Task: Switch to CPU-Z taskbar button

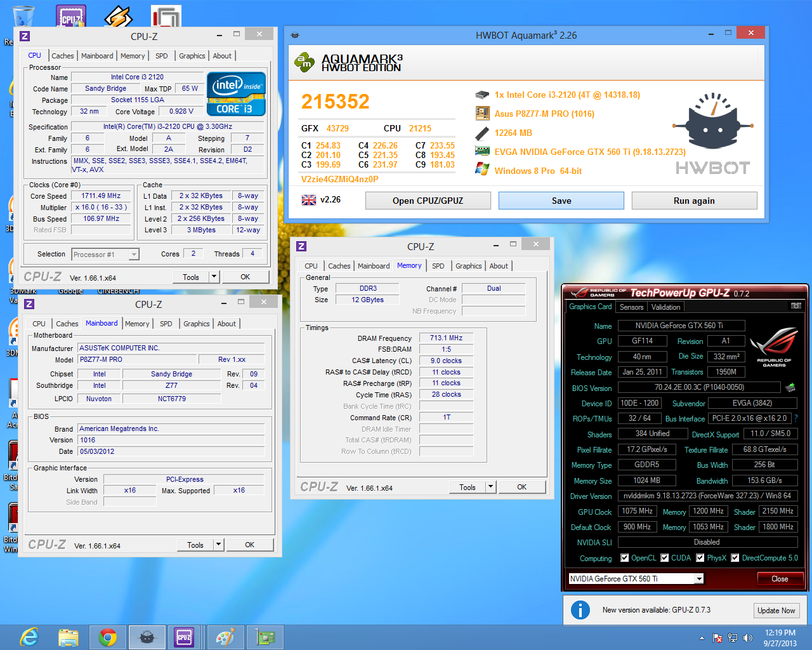Action: (185, 637)
